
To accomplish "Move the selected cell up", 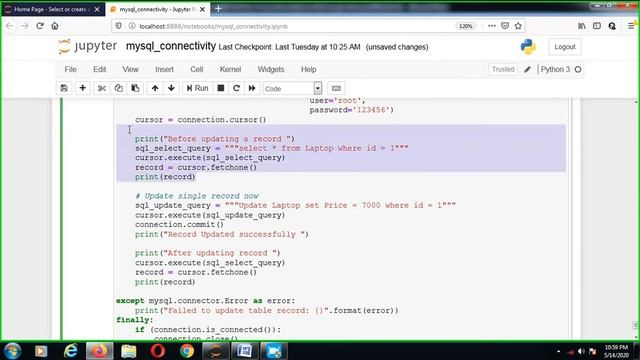I will tap(155, 88).
